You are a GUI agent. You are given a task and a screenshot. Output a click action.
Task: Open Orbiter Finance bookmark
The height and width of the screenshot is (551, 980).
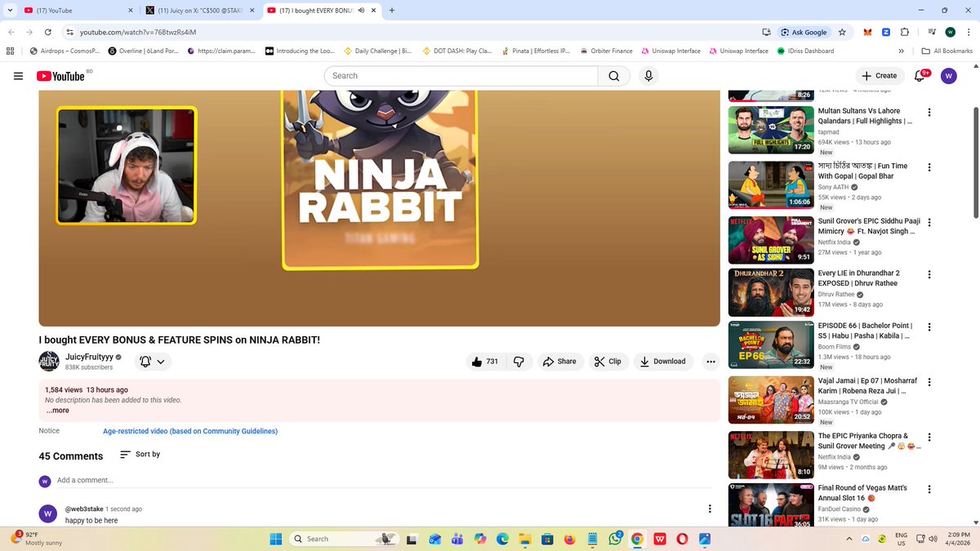click(x=606, y=51)
